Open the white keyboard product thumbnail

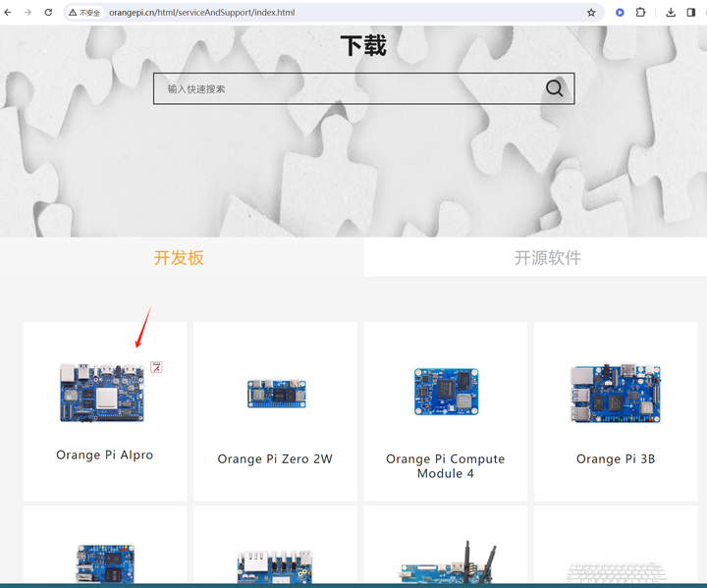[616, 571]
